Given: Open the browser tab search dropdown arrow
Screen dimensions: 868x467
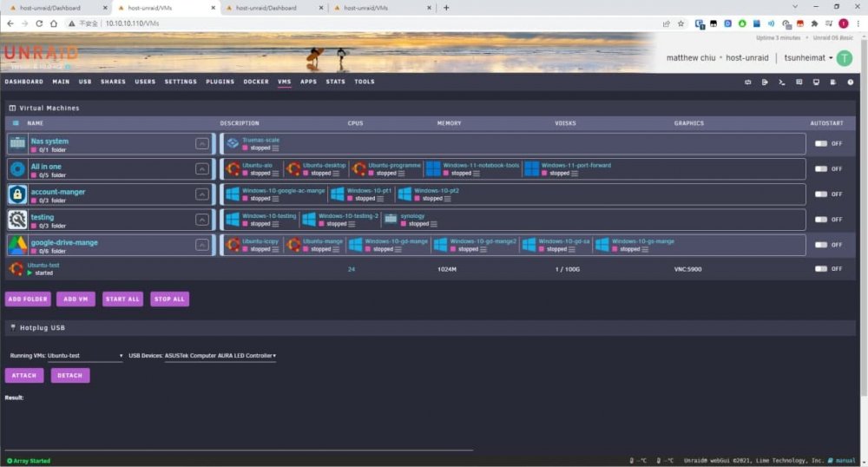Looking at the screenshot, I should (x=795, y=7).
